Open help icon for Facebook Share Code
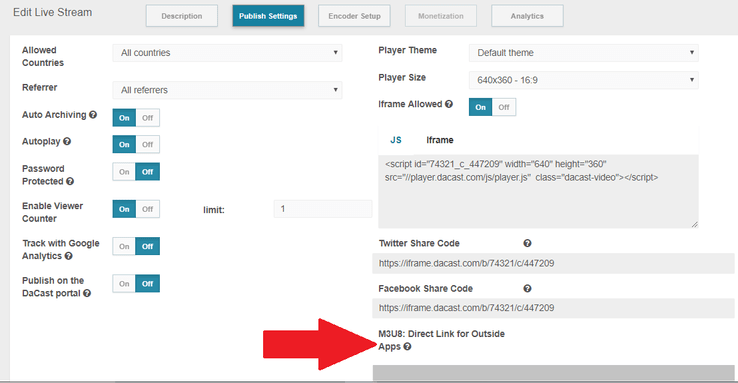 click(x=527, y=288)
